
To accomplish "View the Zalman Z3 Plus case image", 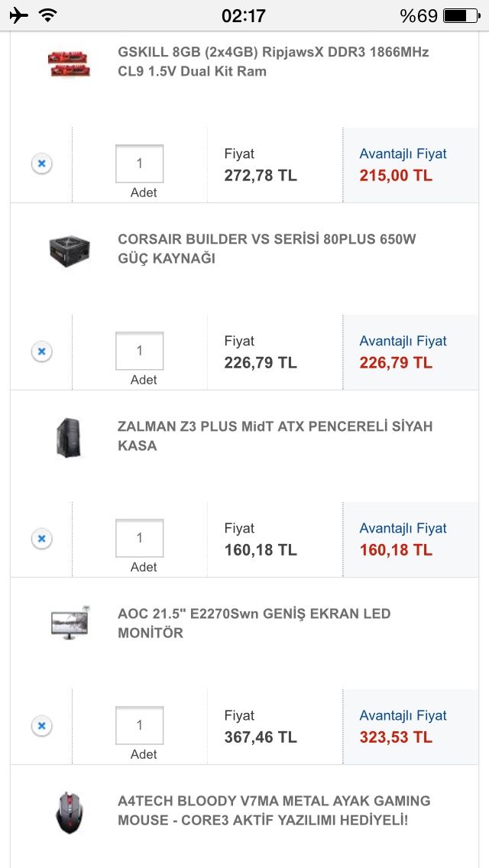I will [69, 437].
